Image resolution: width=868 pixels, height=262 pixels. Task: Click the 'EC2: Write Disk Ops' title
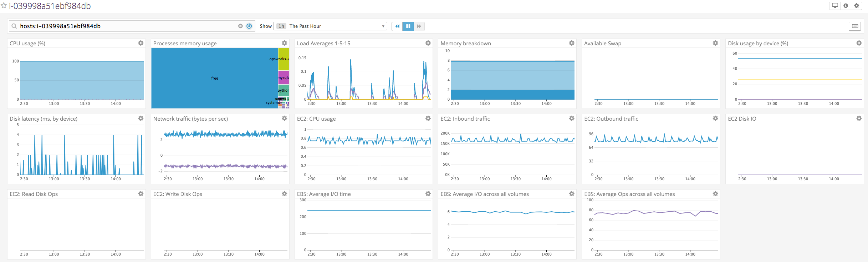tap(178, 194)
